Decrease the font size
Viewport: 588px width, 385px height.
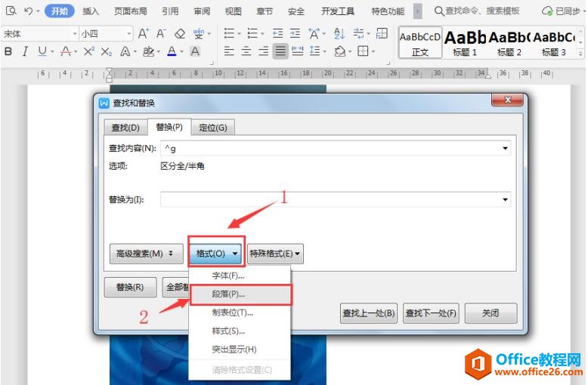(161, 34)
